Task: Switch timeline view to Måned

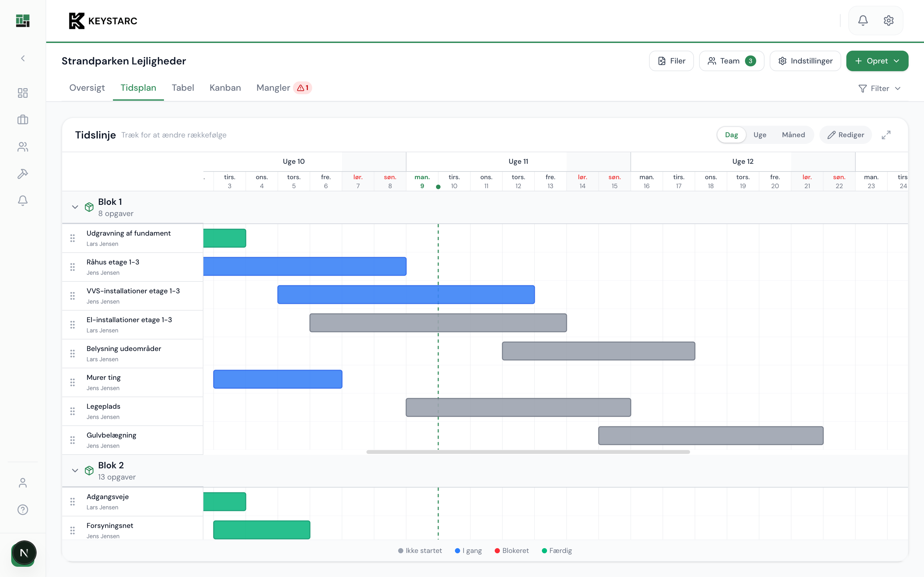Action: click(x=793, y=135)
